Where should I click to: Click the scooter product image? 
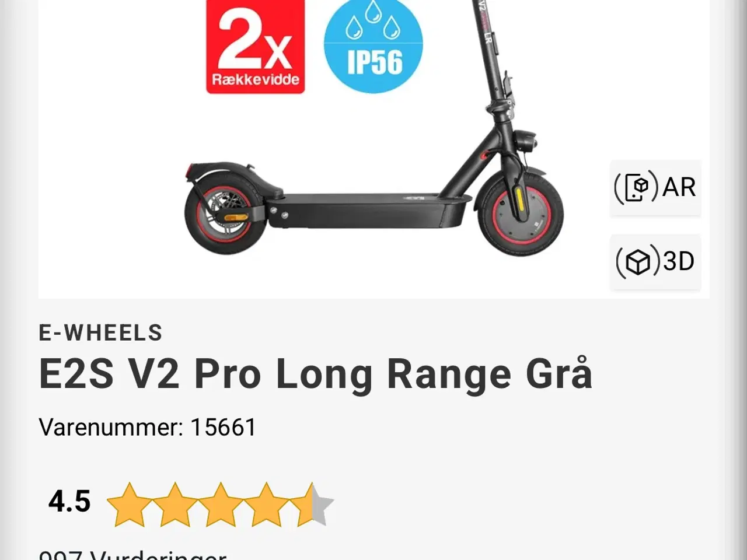[x=373, y=128]
